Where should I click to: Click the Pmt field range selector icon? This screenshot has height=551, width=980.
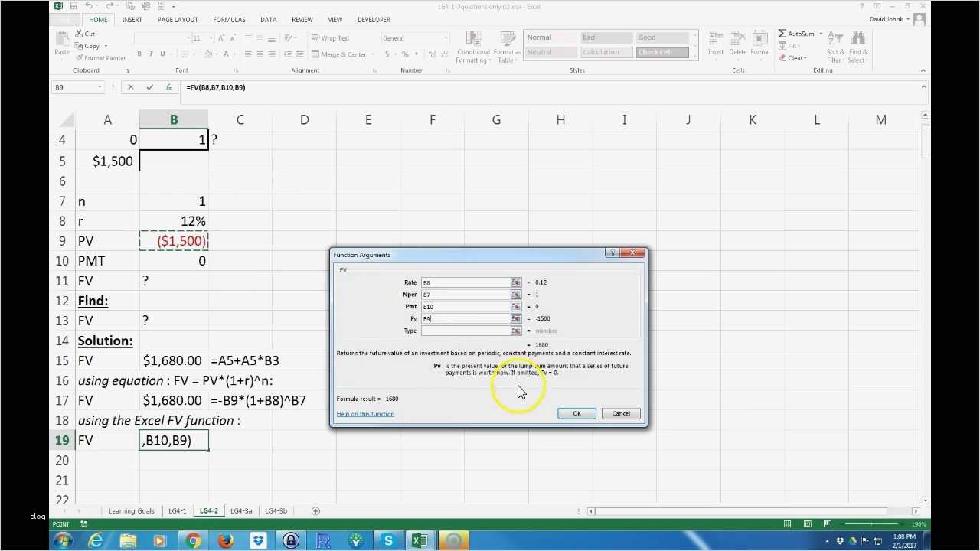click(x=516, y=307)
